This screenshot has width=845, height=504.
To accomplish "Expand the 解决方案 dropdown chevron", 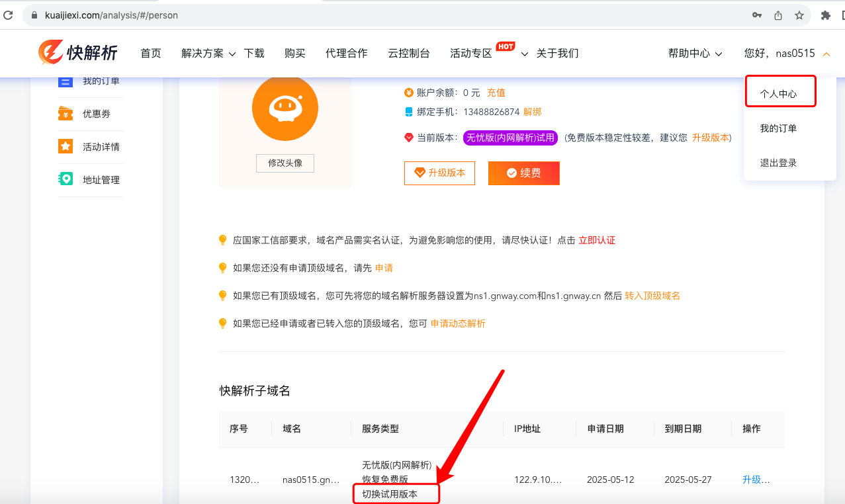I will tap(232, 54).
